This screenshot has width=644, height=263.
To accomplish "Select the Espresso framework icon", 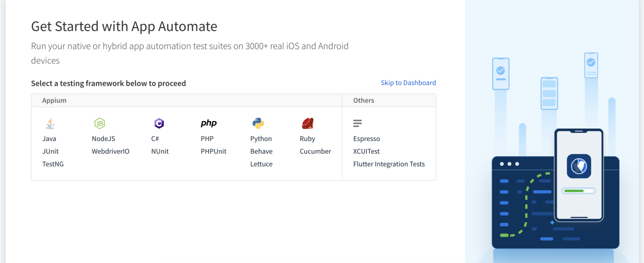I will coord(357,123).
